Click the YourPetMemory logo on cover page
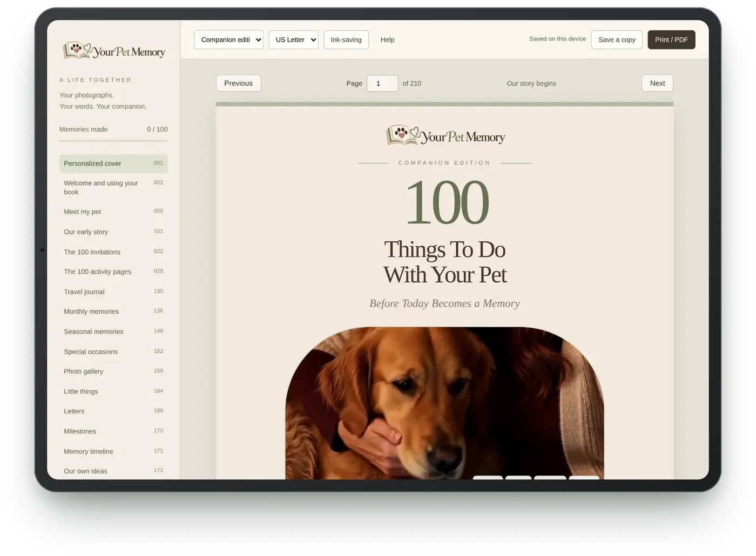756x556 pixels. (445, 135)
